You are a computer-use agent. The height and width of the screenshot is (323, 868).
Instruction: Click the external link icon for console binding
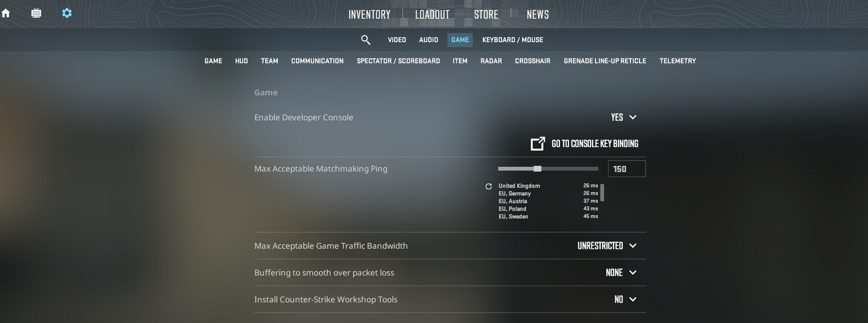pos(538,143)
